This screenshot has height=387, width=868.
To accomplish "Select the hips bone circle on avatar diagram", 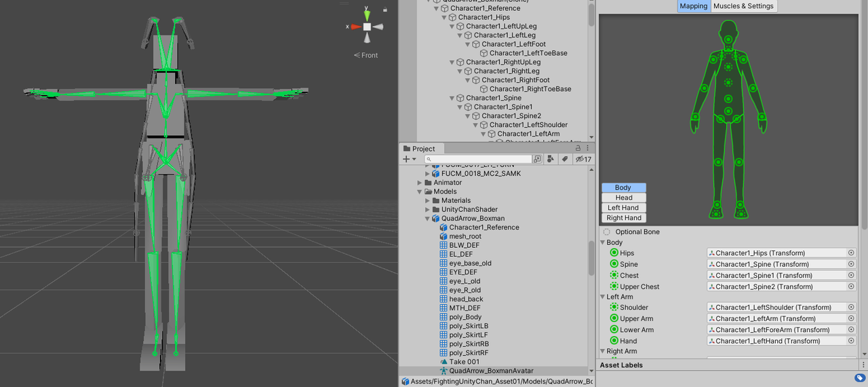I will click(x=728, y=111).
